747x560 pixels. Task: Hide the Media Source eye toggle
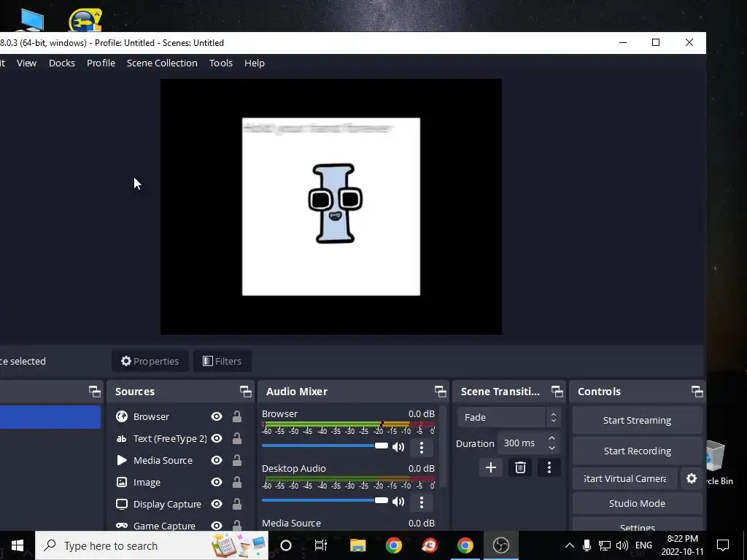coord(217,461)
